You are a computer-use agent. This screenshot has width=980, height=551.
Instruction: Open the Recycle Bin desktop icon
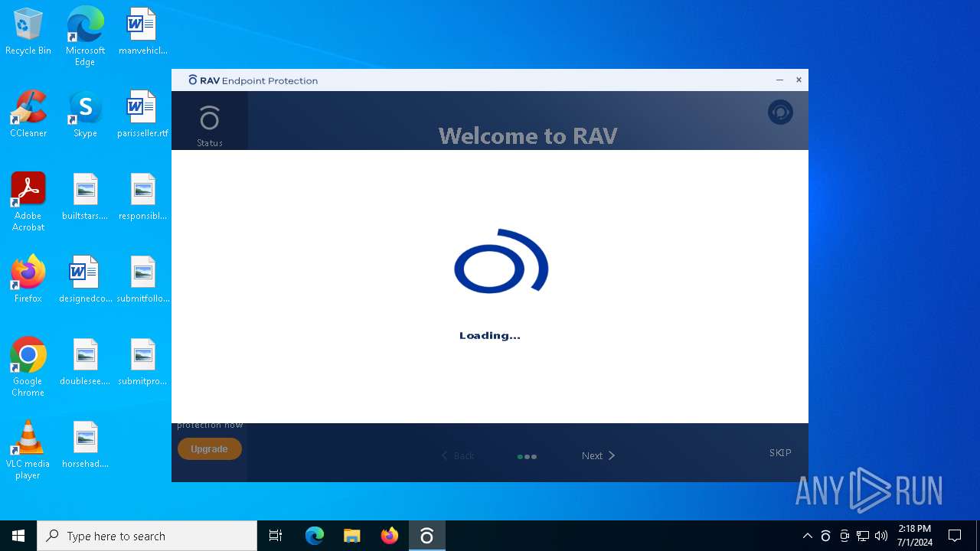click(28, 31)
